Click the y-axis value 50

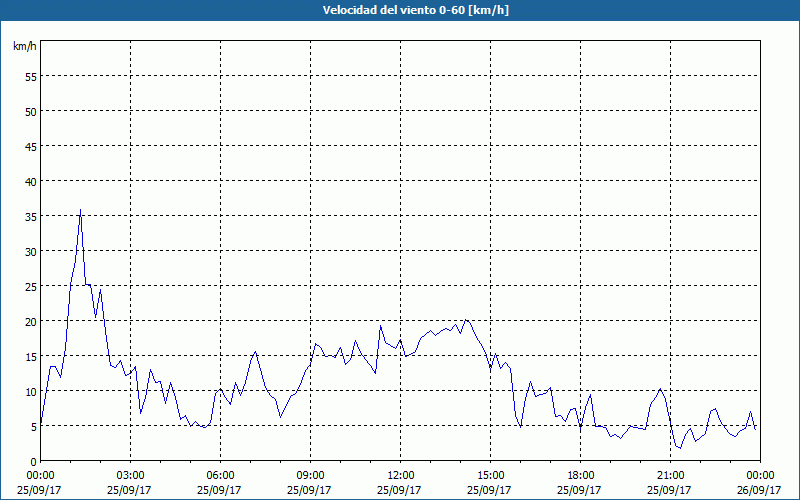(31, 111)
